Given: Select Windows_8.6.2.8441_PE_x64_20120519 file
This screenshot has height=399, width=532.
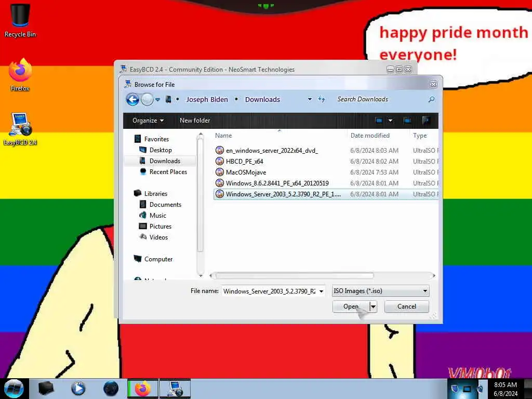Looking at the screenshot, I should click(277, 183).
